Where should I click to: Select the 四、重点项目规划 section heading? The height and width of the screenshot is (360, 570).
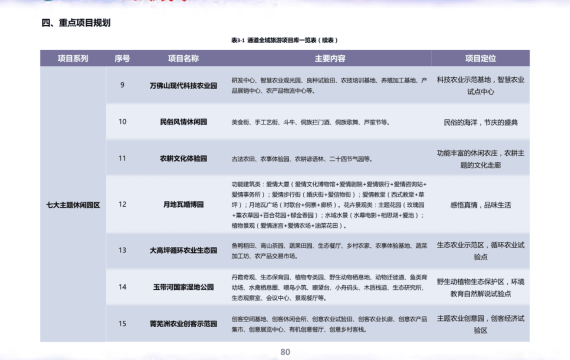tap(76, 23)
